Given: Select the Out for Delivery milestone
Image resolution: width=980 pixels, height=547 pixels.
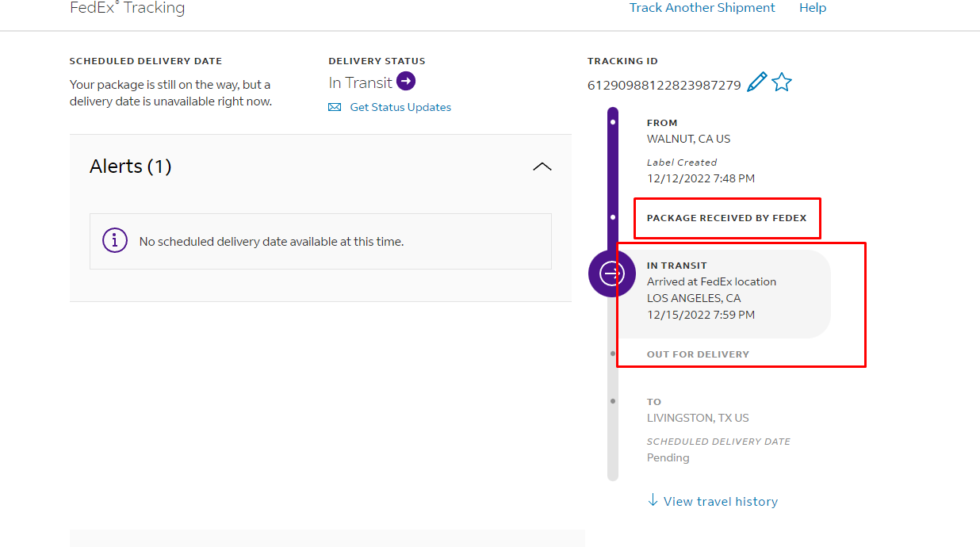Looking at the screenshot, I should point(698,354).
